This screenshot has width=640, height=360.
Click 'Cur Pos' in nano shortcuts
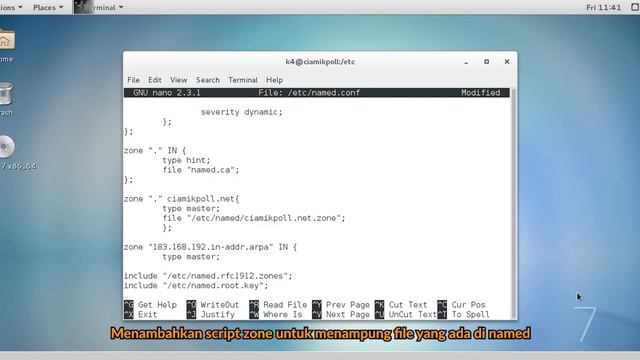click(468, 305)
